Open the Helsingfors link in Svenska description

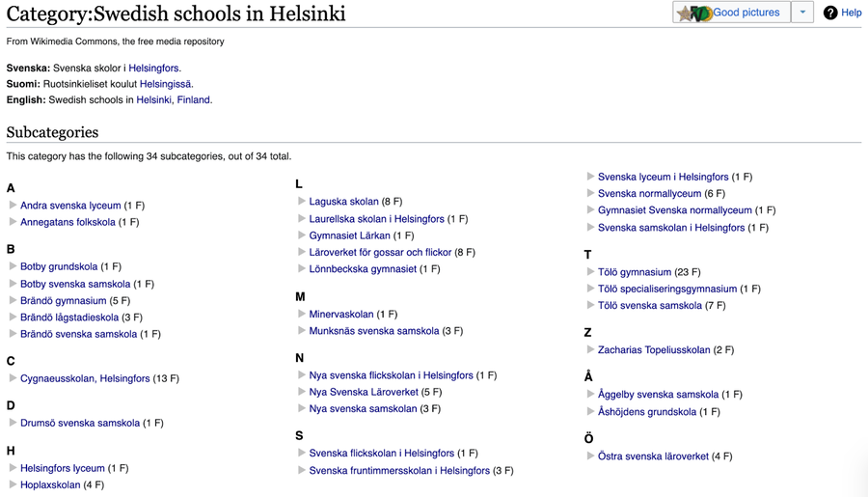coord(153,69)
